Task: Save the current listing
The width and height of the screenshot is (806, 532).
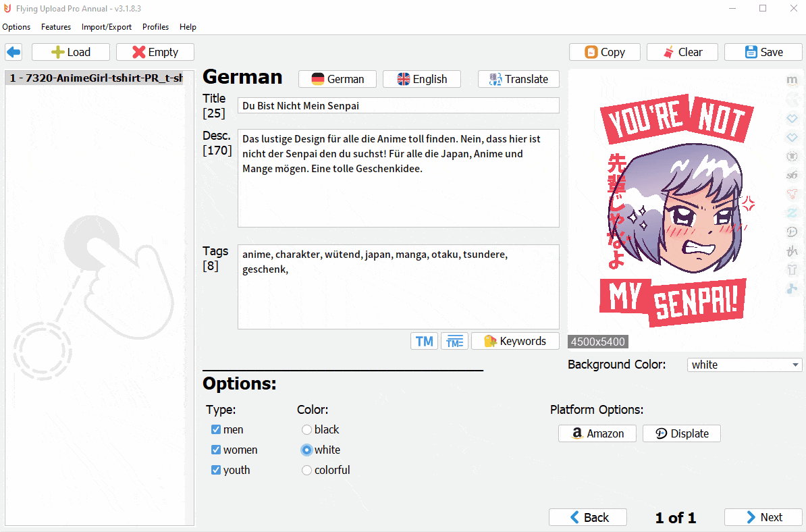Action: 763,52
